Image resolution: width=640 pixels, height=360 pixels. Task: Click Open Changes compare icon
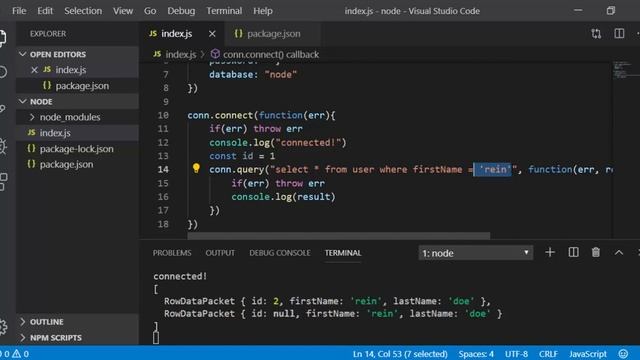click(x=596, y=34)
